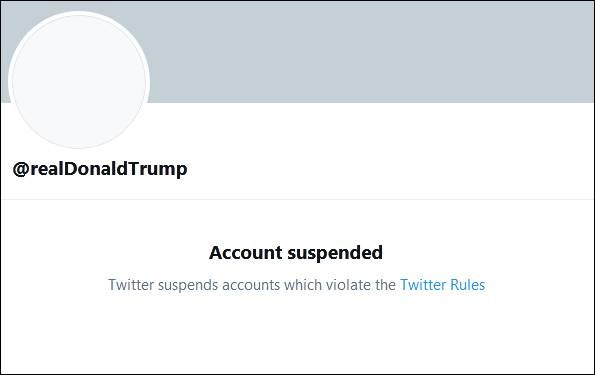The image size is (595, 375).
Task: Click the horizontal divider under the handle
Action: coord(298,199)
